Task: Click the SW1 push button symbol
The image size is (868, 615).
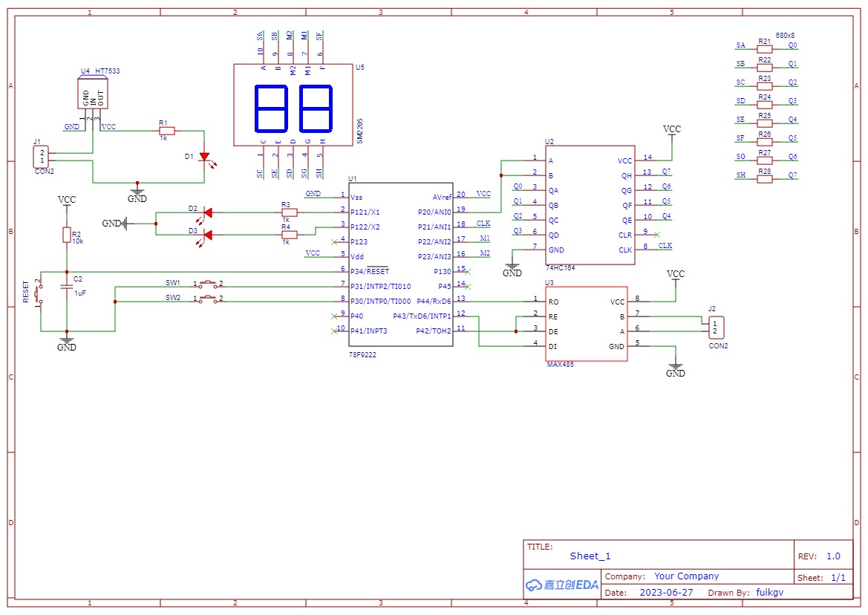Action: (x=209, y=284)
